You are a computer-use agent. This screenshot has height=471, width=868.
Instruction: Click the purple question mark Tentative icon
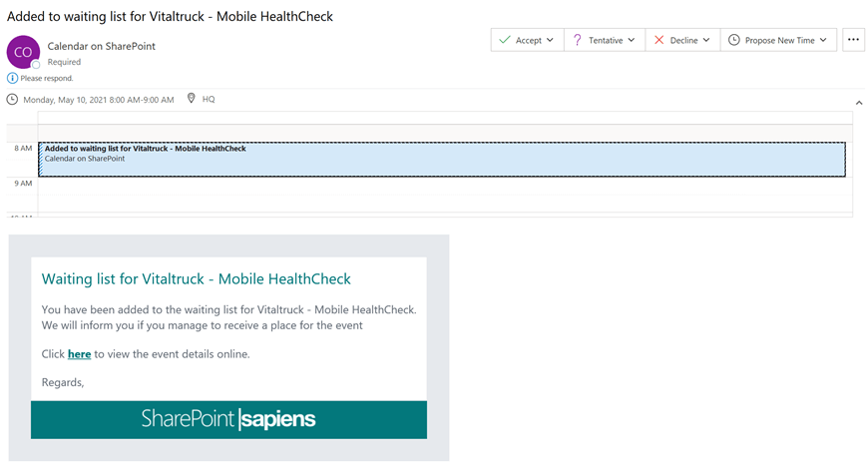click(x=578, y=40)
